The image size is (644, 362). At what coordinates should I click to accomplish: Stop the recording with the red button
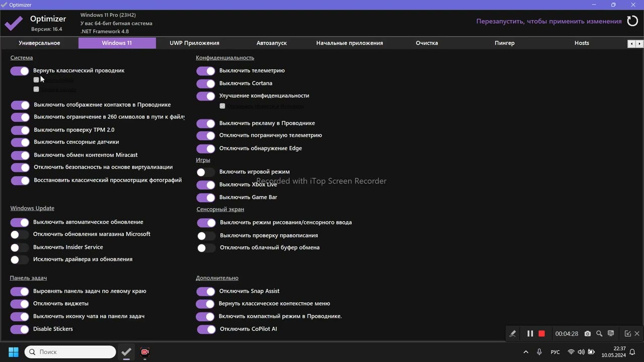click(x=542, y=334)
